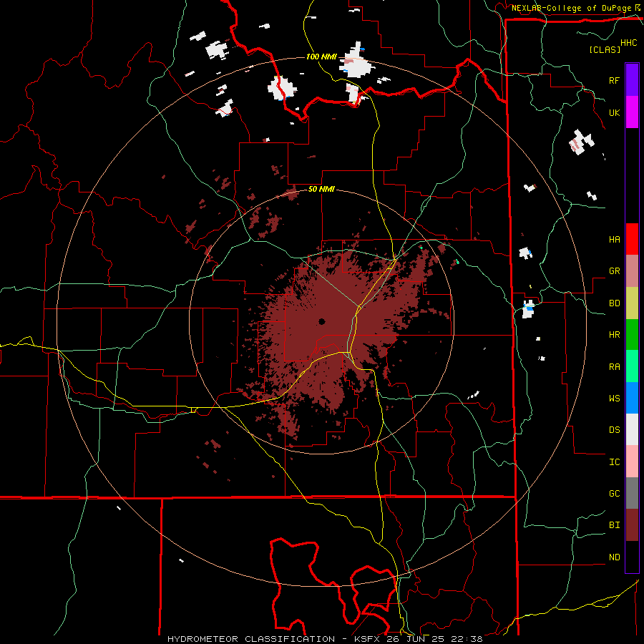Screen dimensions: 644x644
Task: Click the GC gray legend swatch
Action: click(x=632, y=493)
